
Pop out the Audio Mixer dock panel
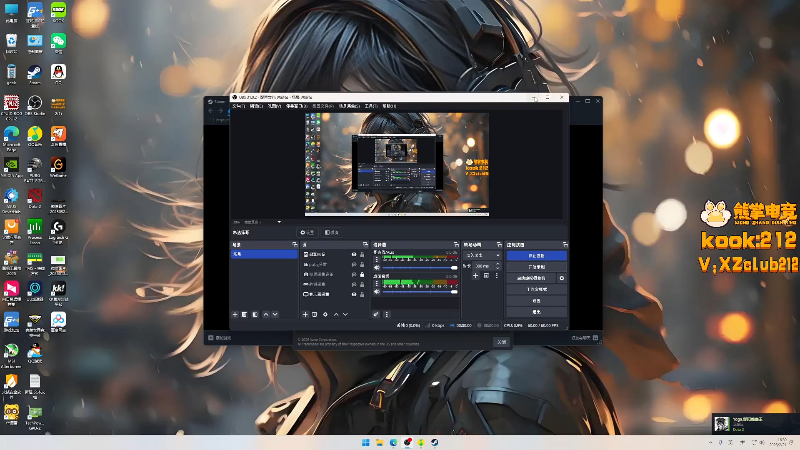[456, 245]
